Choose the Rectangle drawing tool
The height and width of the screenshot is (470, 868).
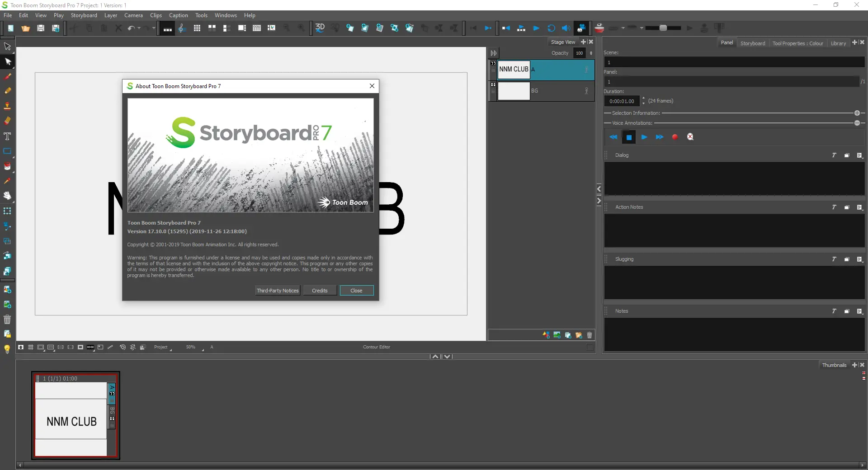[8, 151]
